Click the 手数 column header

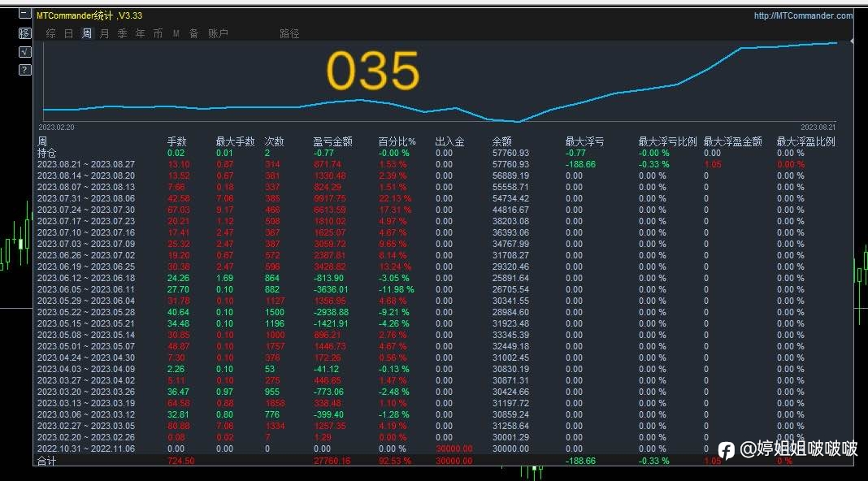[177, 141]
